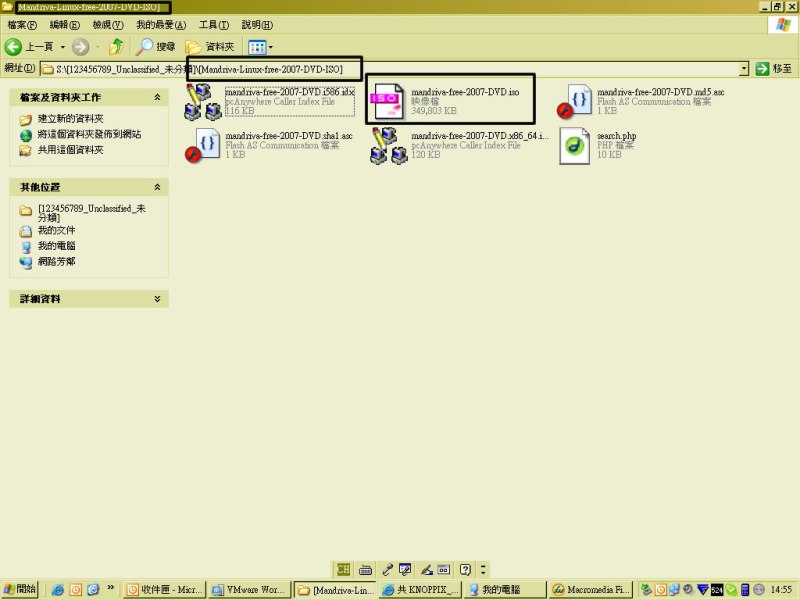Viewport: 800px width, 600px height.
Task: Open the 123456789_Unclassified parent folder link
Action: (91, 213)
